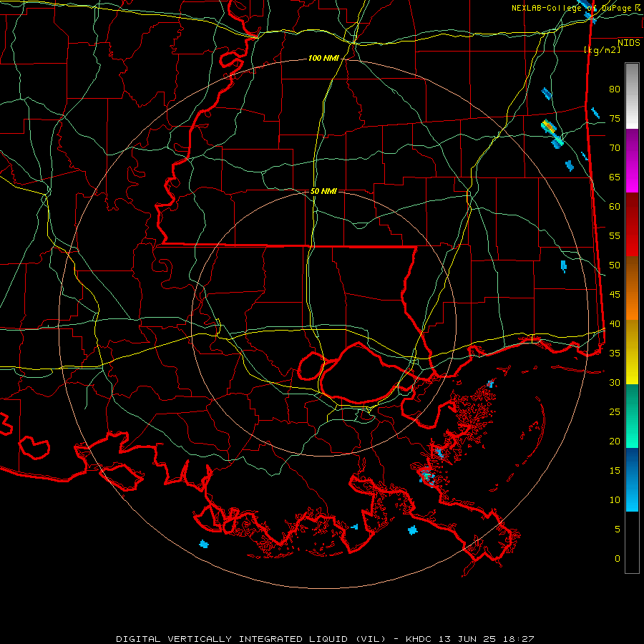Click the 20 value on the legend
Viewport: 644px width, 644px height.
(x=615, y=441)
